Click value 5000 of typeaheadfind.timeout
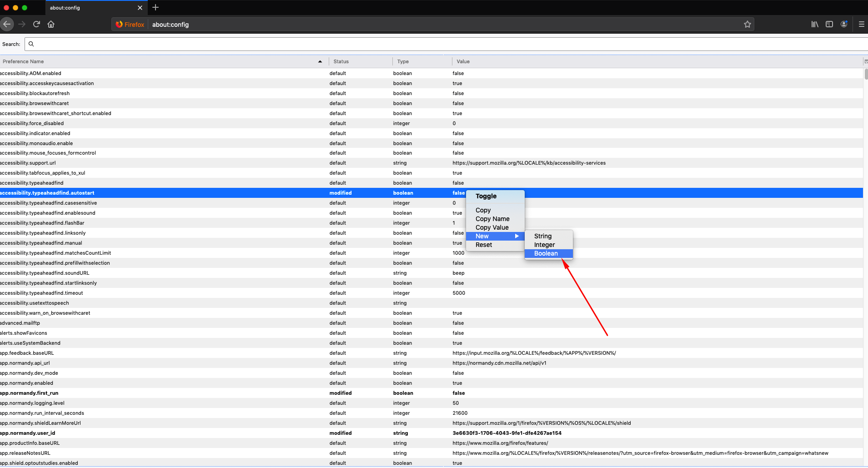The image size is (868, 468). 459,293
